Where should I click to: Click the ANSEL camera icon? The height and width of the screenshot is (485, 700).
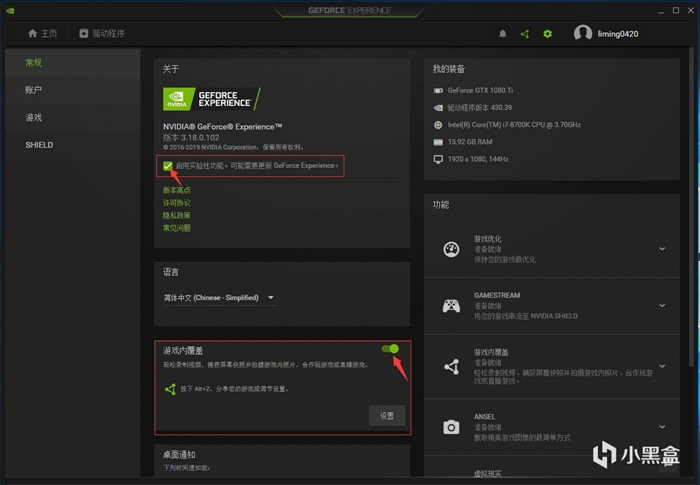(x=451, y=427)
